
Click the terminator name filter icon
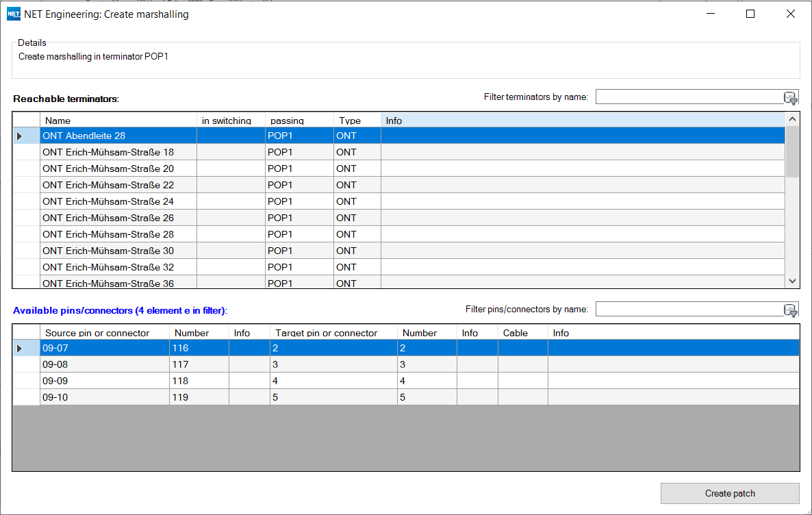pos(790,97)
